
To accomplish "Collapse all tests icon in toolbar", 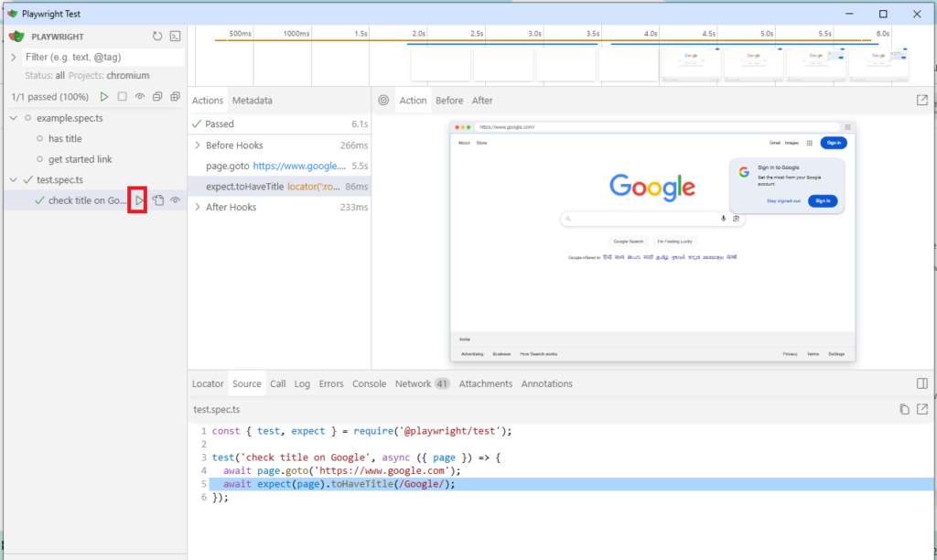I will pyautogui.click(x=157, y=96).
